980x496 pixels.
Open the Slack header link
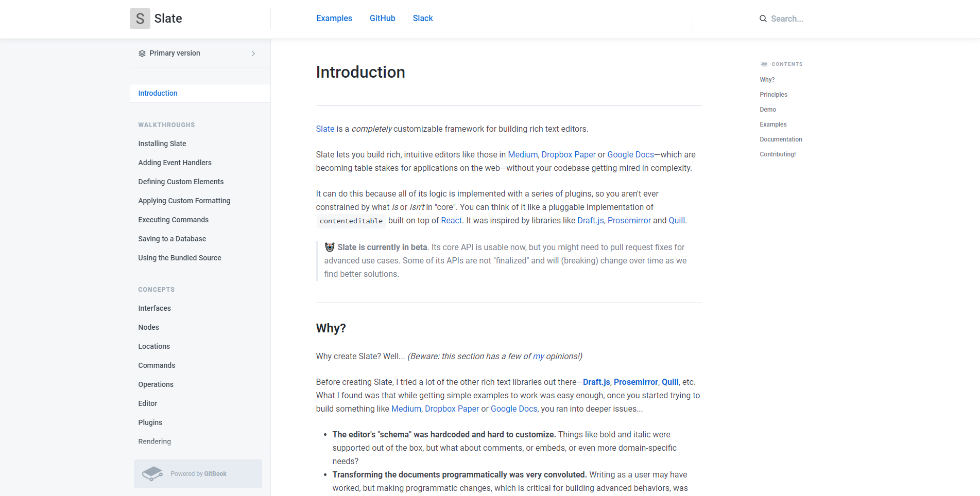point(423,19)
